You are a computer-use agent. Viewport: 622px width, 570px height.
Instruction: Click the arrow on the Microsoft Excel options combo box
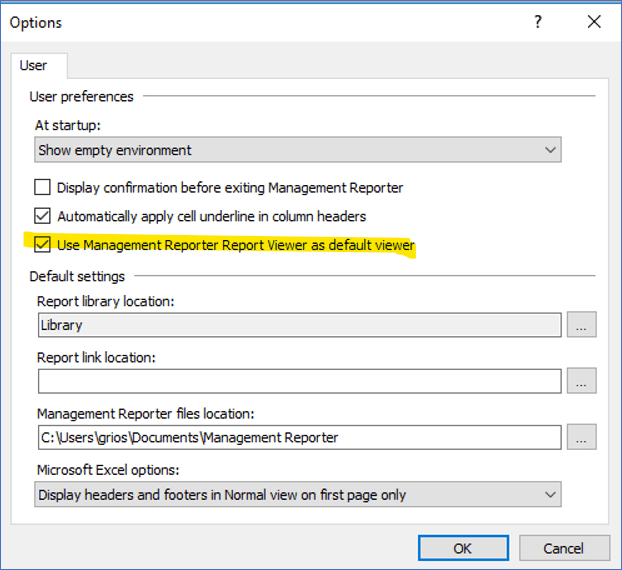coord(550,494)
